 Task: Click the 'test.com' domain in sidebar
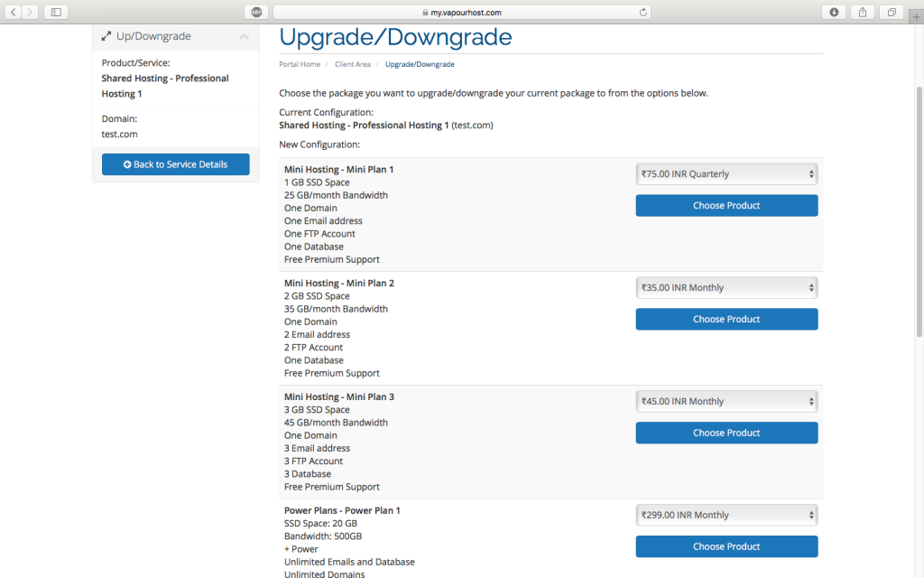pyautogui.click(x=120, y=134)
